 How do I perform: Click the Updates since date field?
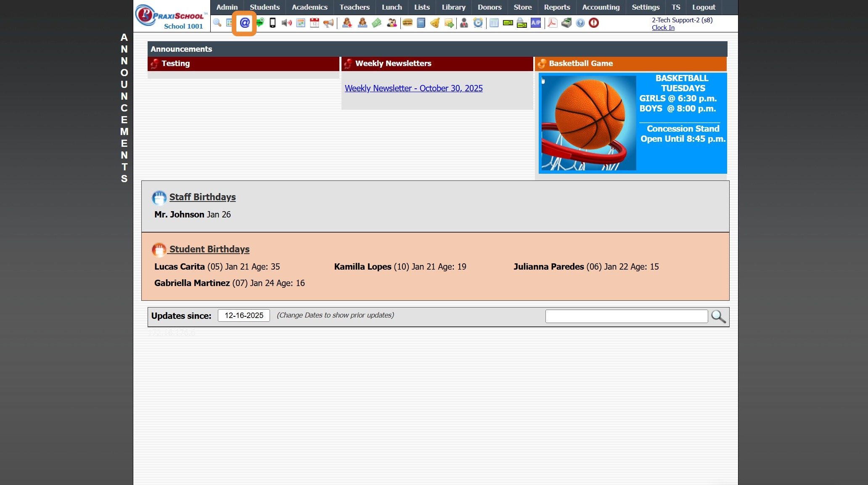click(244, 315)
